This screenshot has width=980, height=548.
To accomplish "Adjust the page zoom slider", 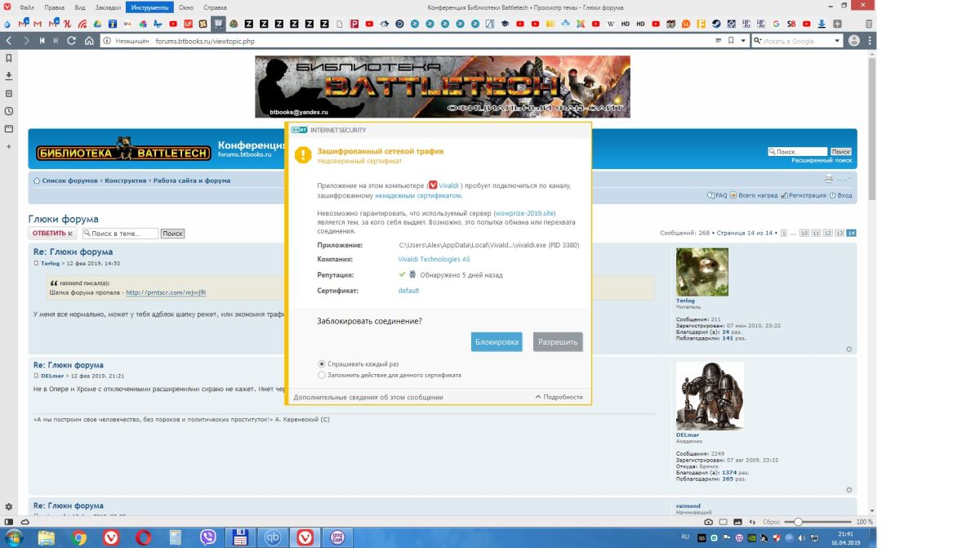I will (x=798, y=522).
